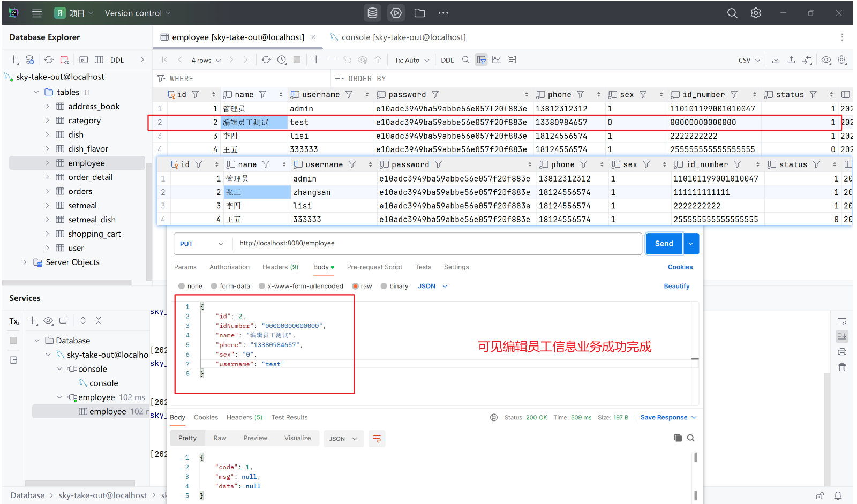Select the none body type radio
This screenshot has height=504, width=857.
tap(182, 286)
